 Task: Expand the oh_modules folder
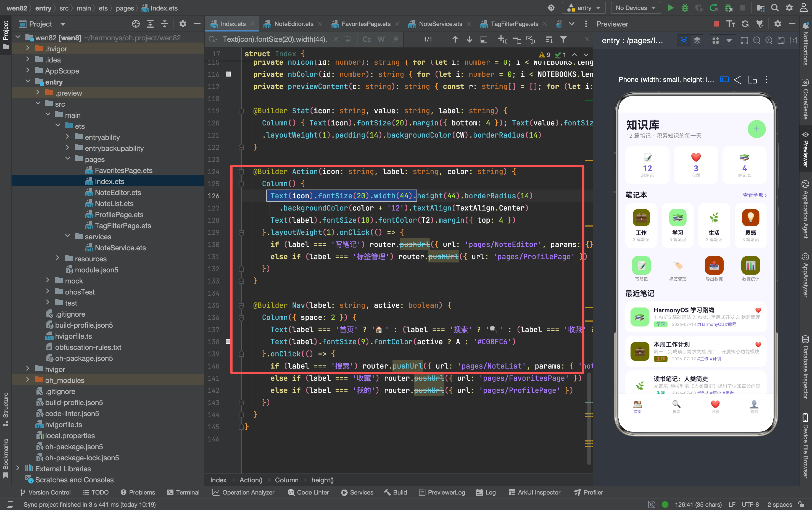pyautogui.click(x=28, y=380)
